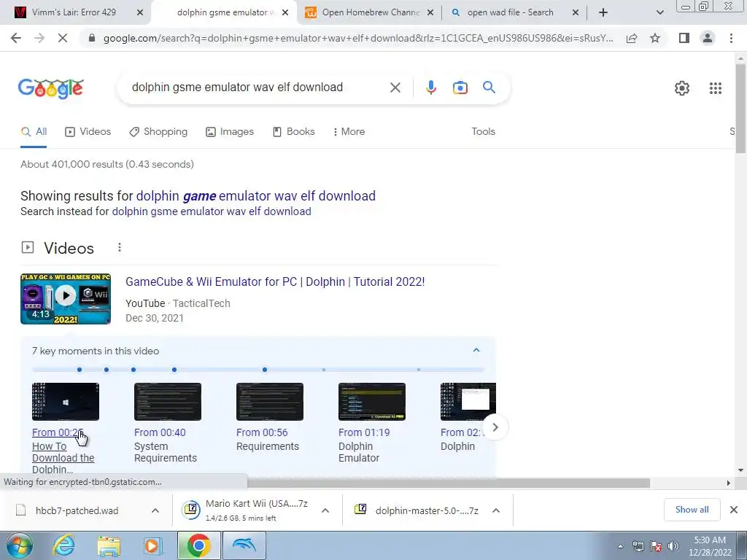747x560 pixels.
Task: Expand options for dolphin-master-5.0 download
Action: click(496, 510)
